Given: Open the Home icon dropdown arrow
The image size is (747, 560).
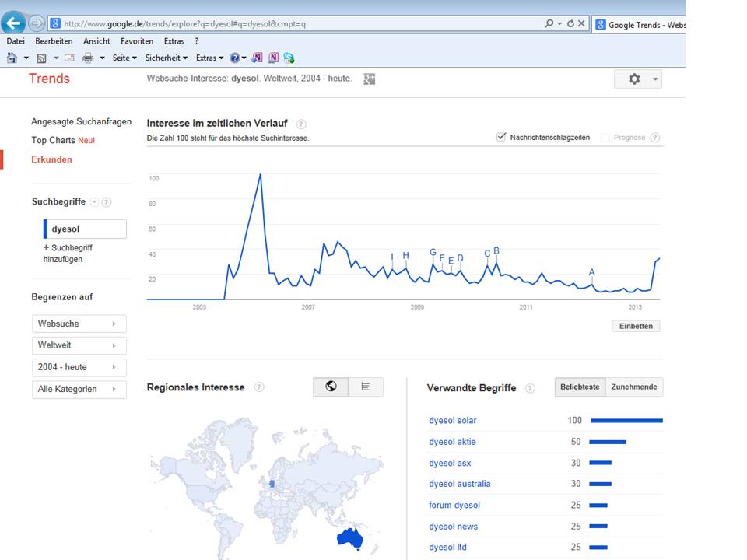Looking at the screenshot, I should click(x=26, y=58).
